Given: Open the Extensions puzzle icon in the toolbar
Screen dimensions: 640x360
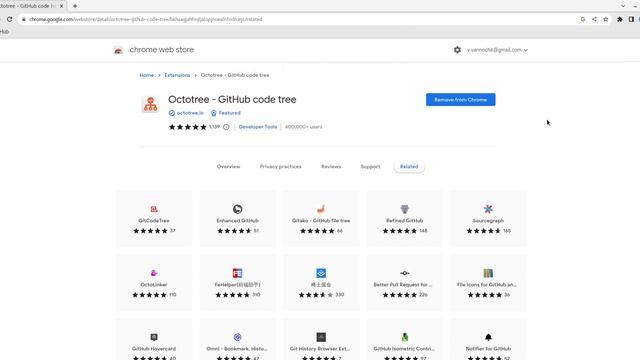Looking at the screenshot, I should 620,19.
